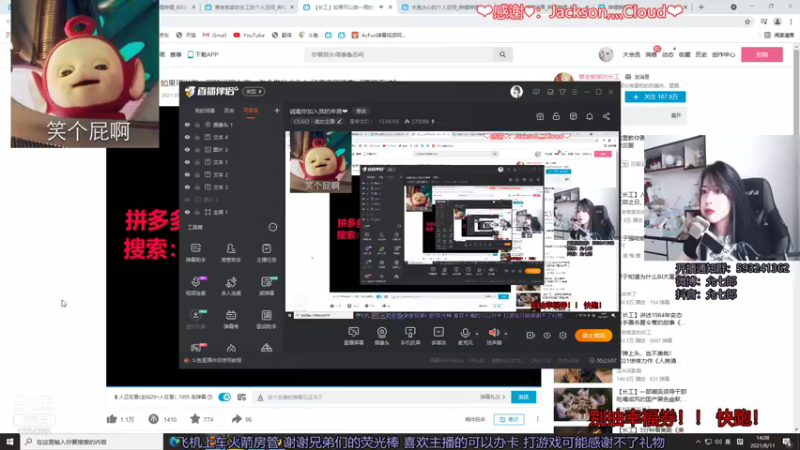
Task: Expand speaker options arrow
Action: (x=506, y=334)
